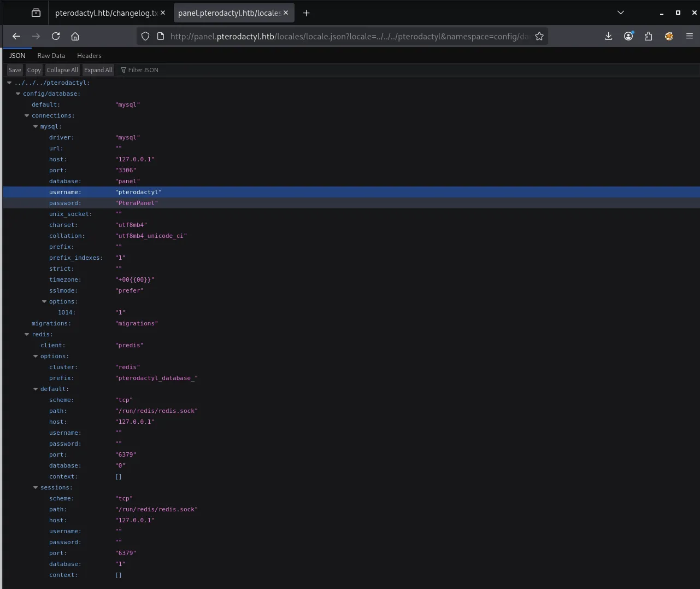Open the Firefox account icon
Viewport: 700px width, 589px height.
pos(628,36)
